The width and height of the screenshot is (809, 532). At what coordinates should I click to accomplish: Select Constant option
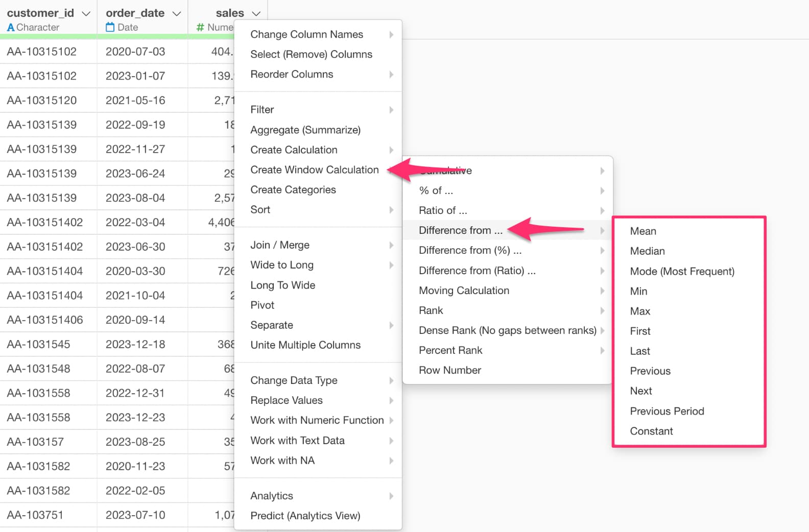pos(689,431)
